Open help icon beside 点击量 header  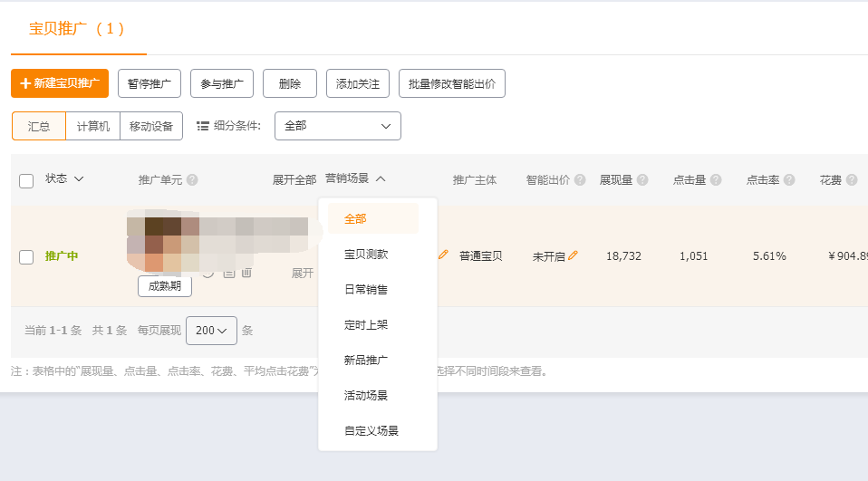(716, 180)
